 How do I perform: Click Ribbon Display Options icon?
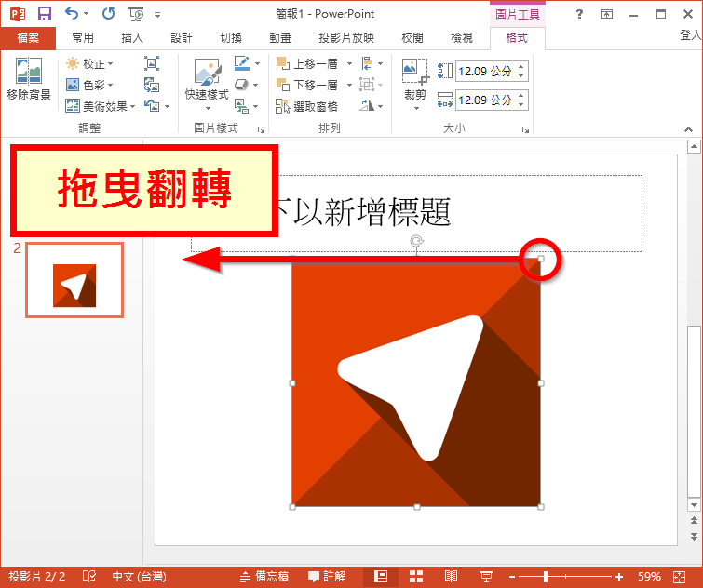pos(606,14)
